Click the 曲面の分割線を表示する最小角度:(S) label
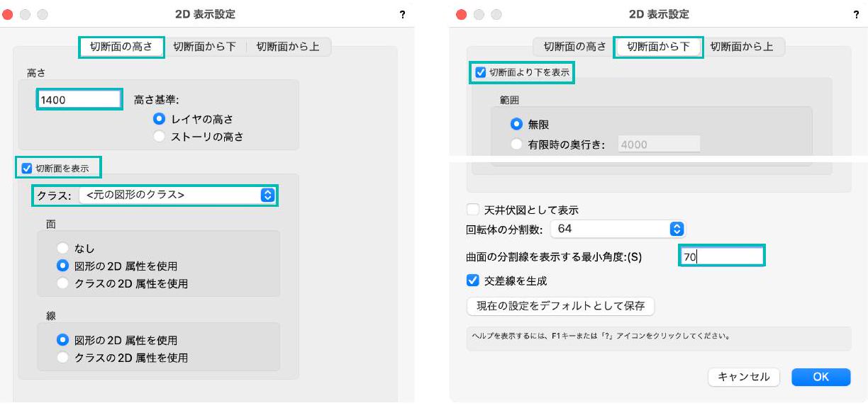 (554, 257)
